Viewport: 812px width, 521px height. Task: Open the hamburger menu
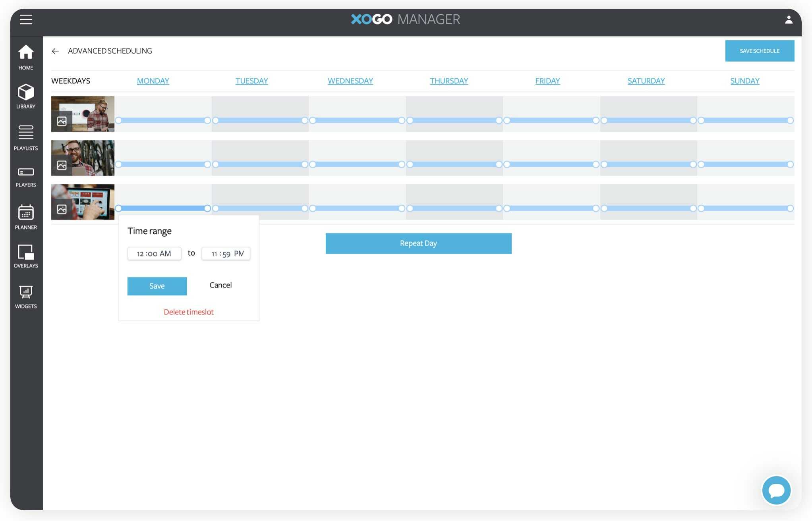coord(26,19)
